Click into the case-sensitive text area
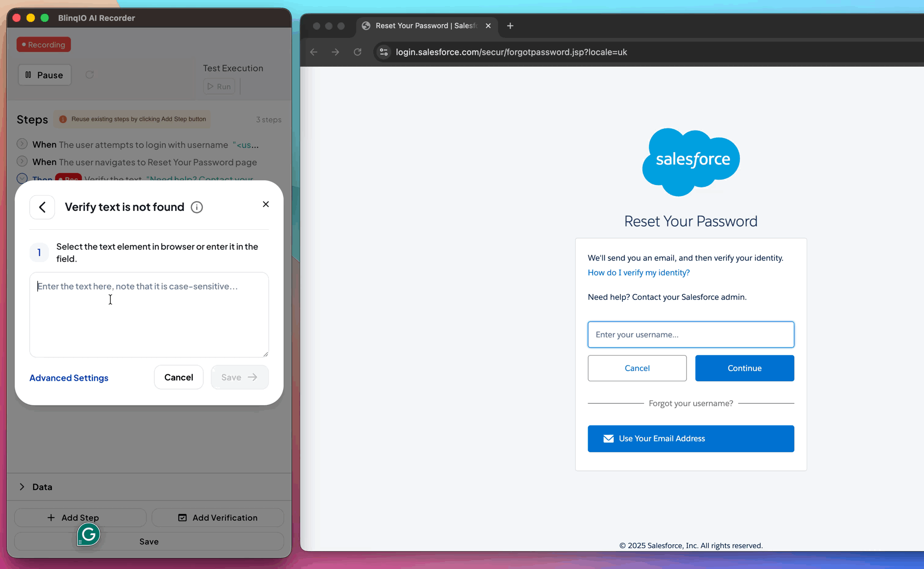Screen dimensions: 924x569 point(149,314)
